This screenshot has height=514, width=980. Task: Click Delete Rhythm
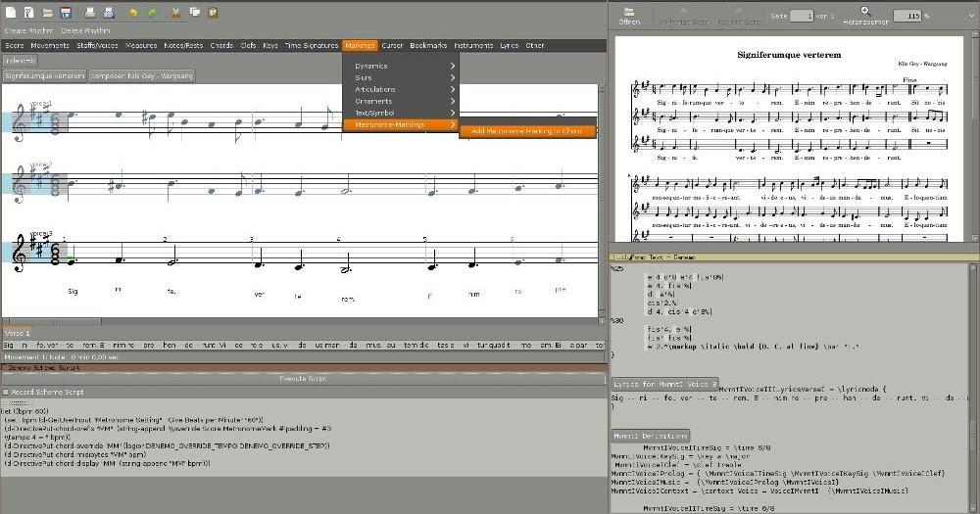coord(85,30)
